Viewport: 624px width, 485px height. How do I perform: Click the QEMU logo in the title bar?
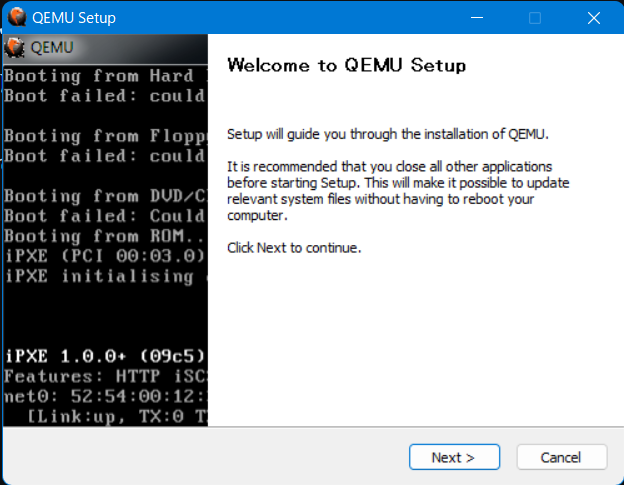click(x=17, y=18)
